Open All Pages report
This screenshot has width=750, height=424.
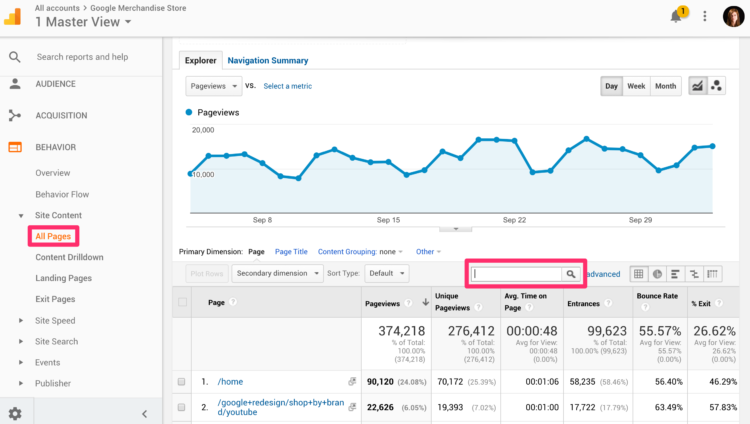[53, 236]
